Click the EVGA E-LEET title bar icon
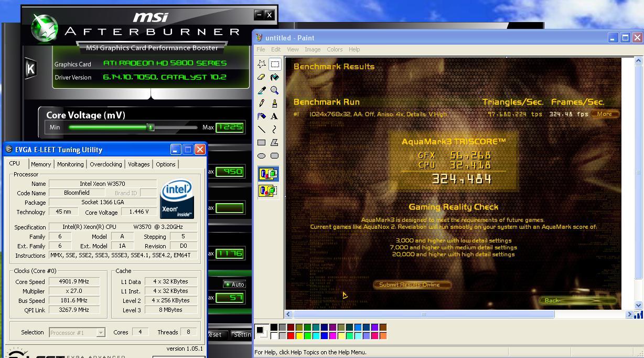This screenshot has width=644, height=358. tap(9, 150)
